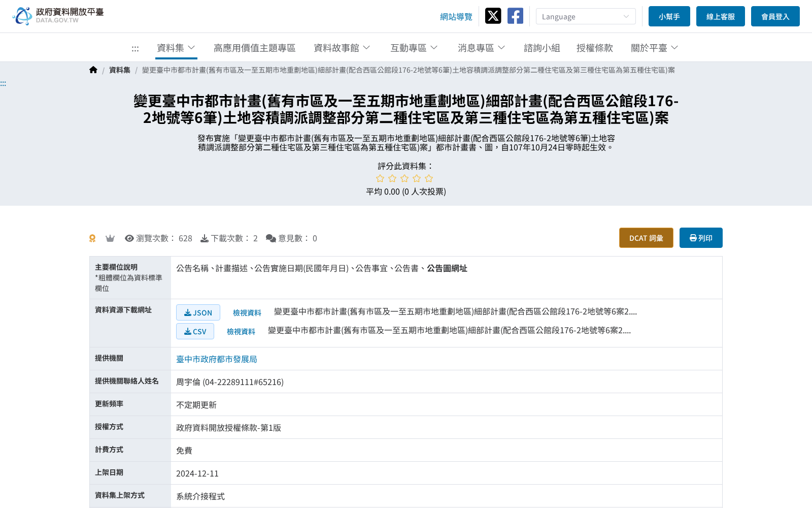
Task: Click the fourth rating star
Action: pyautogui.click(x=417, y=178)
